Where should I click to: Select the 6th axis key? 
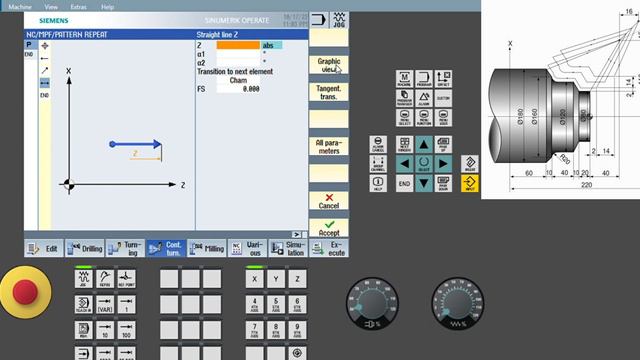297,304
